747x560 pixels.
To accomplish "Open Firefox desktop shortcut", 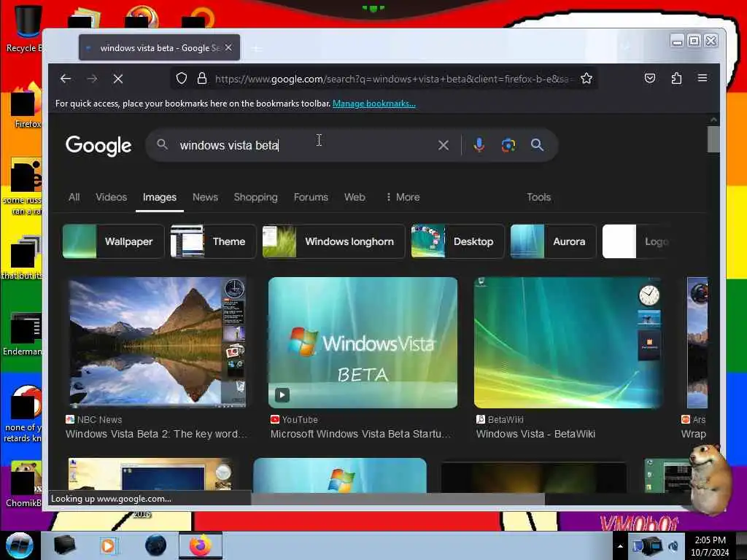I will 26,106.
